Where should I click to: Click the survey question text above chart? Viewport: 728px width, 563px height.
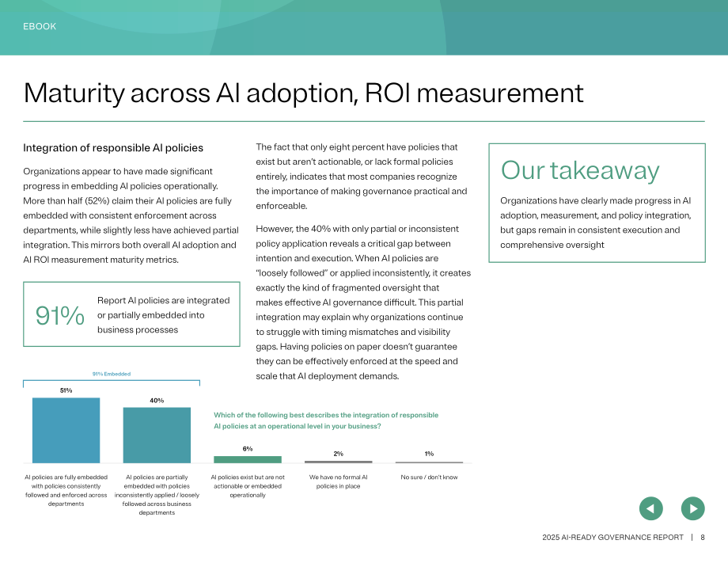[326, 420]
